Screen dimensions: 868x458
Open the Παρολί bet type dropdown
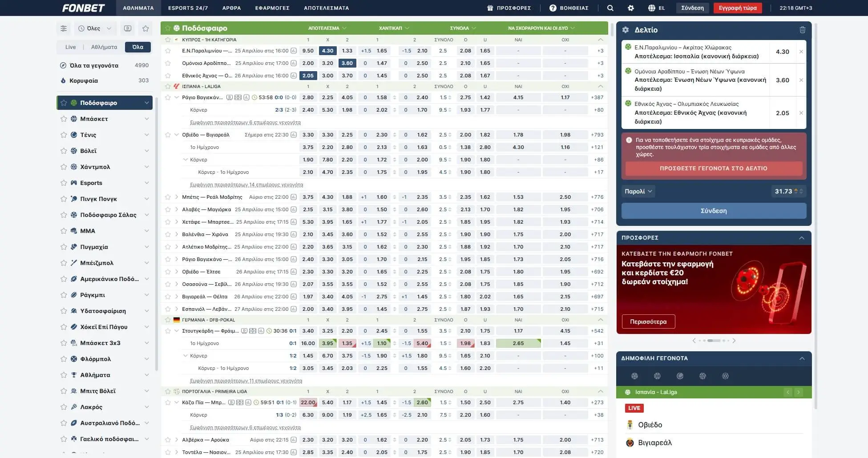(638, 191)
